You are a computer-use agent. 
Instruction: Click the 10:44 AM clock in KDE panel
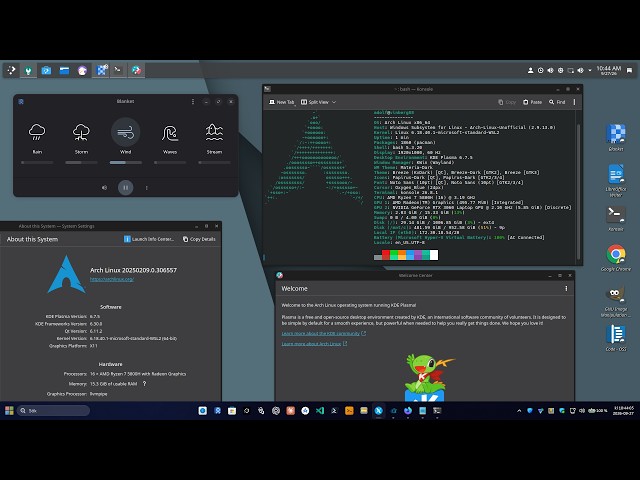[x=609, y=70]
